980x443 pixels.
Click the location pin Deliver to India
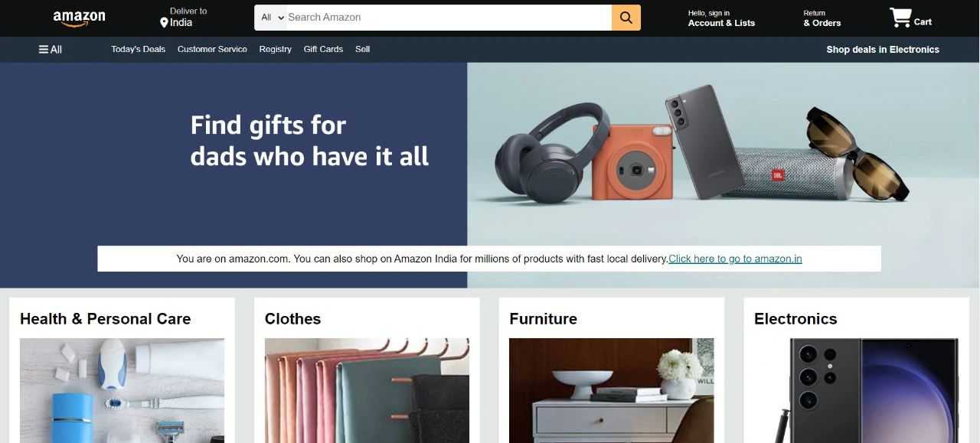point(183,18)
